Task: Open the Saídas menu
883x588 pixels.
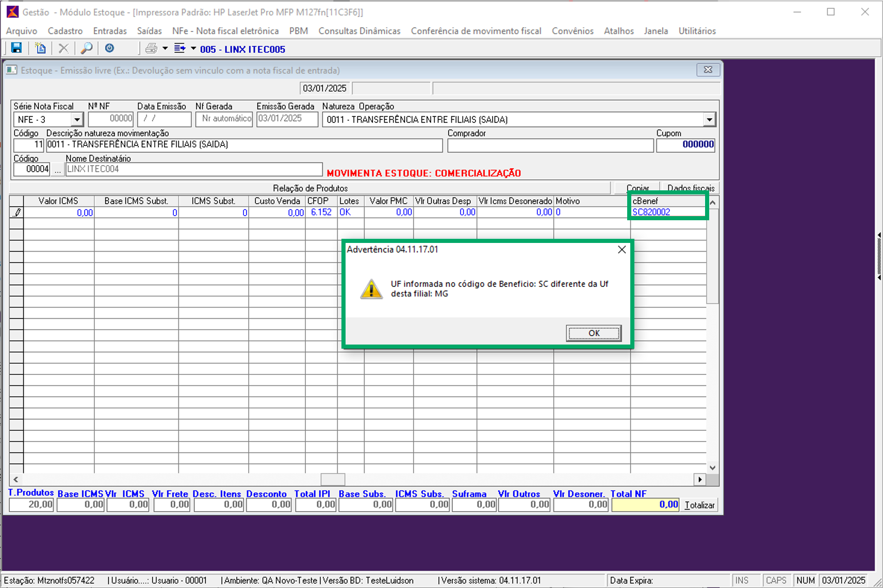Action: [x=150, y=31]
